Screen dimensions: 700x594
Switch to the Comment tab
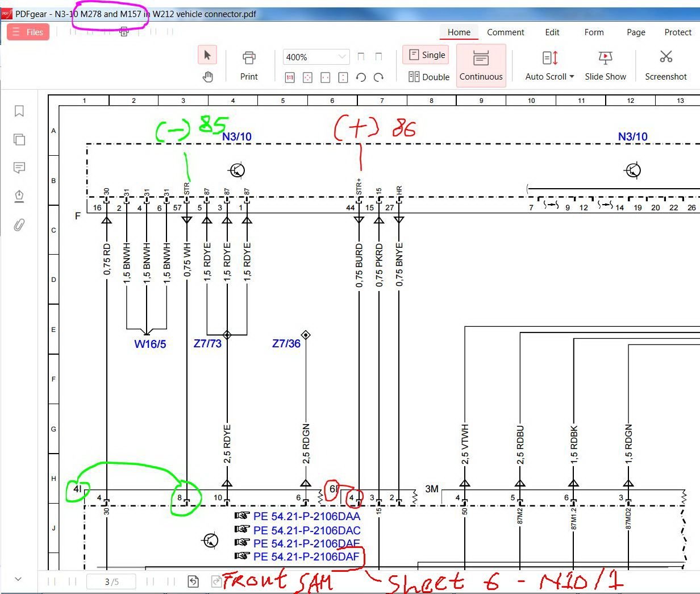tap(505, 32)
